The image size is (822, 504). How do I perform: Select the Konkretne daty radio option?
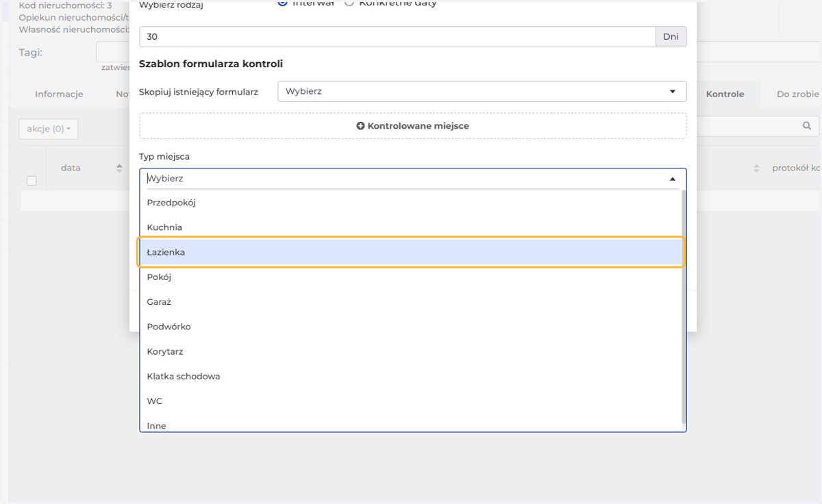[349, 3]
